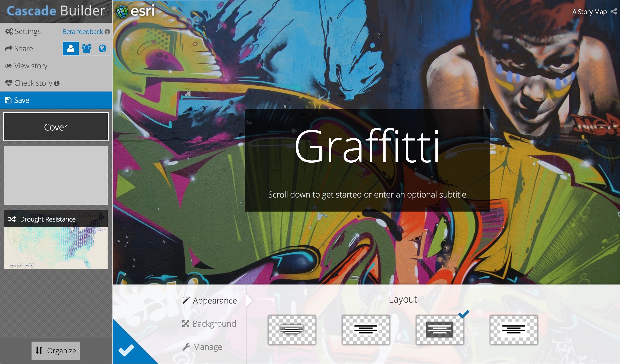Open View story with eye icon
The height and width of the screenshot is (364, 620).
point(26,66)
